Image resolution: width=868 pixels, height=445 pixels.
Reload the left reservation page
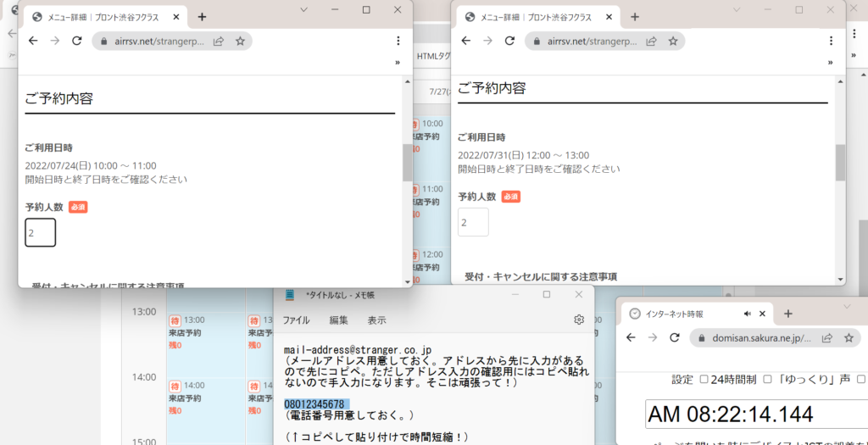pyautogui.click(x=76, y=41)
